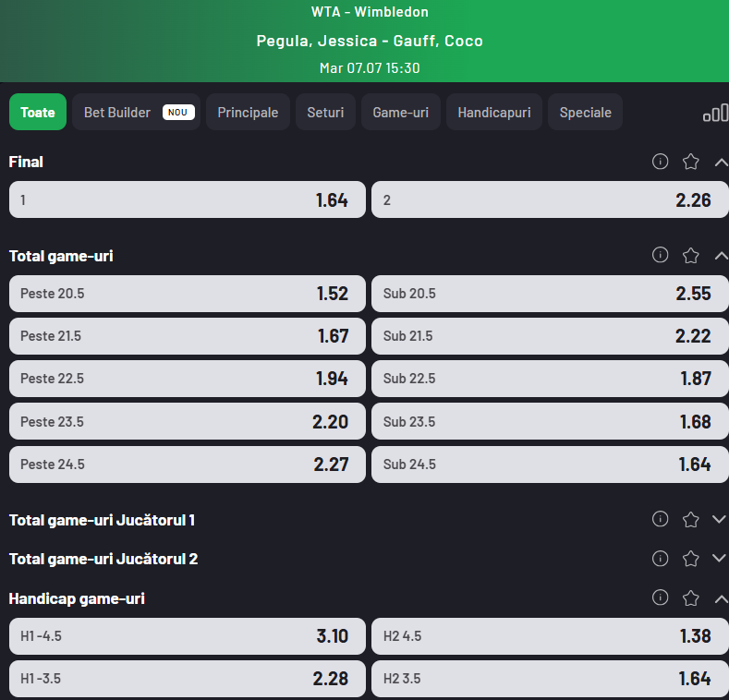The height and width of the screenshot is (700, 729).
Task: Open info icon for Total game-uri Jucătorul 1
Action: point(660,519)
